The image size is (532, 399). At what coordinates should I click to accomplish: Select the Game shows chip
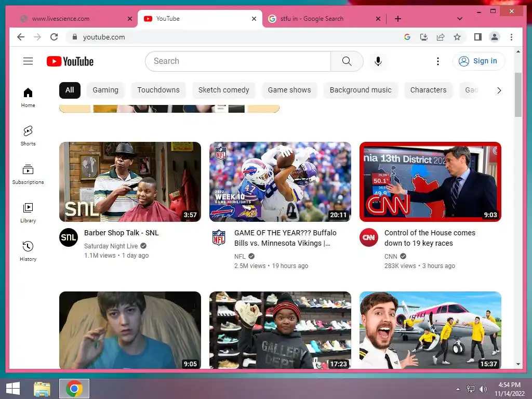[289, 90]
